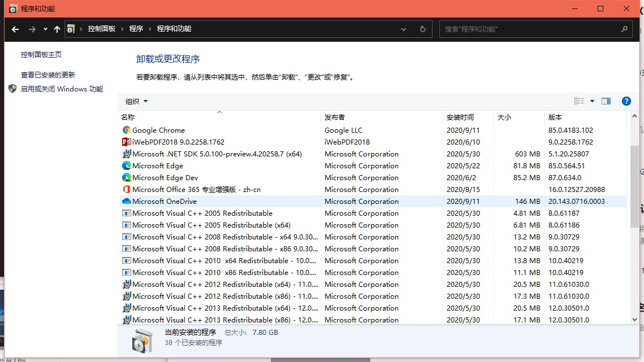Open 启用或关闭 Windows 功能 link

(62, 89)
